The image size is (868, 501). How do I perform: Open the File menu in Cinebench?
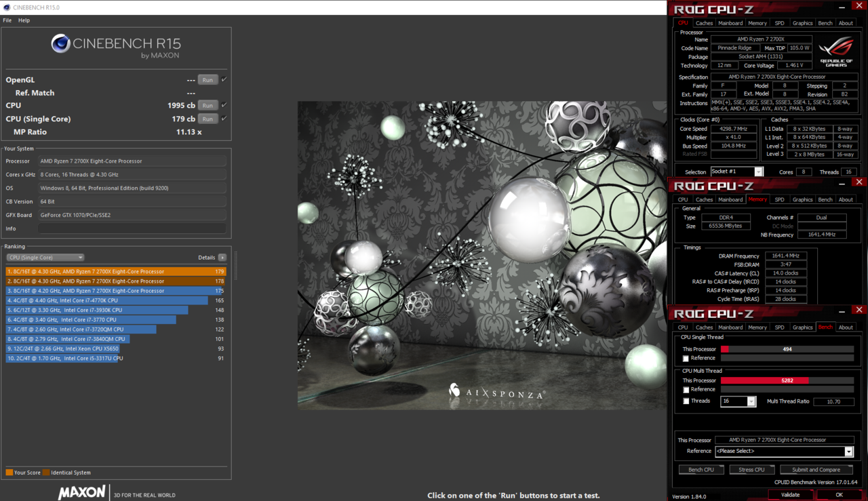coord(7,20)
